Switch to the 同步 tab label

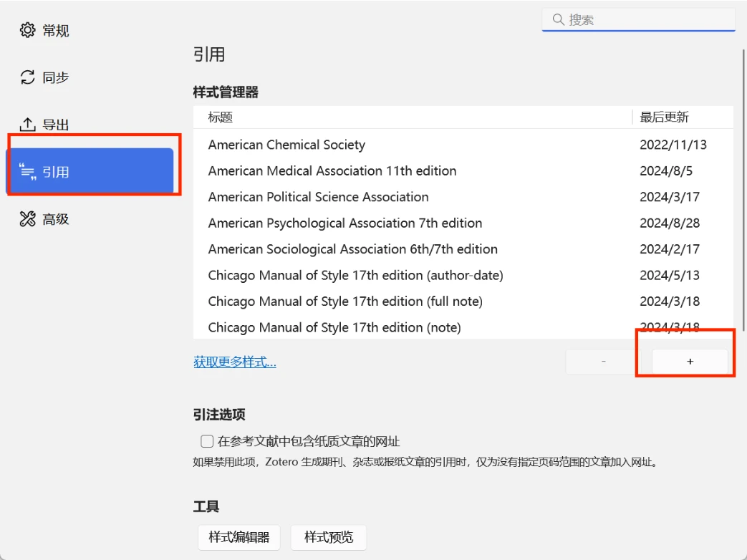pyautogui.click(x=56, y=77)
